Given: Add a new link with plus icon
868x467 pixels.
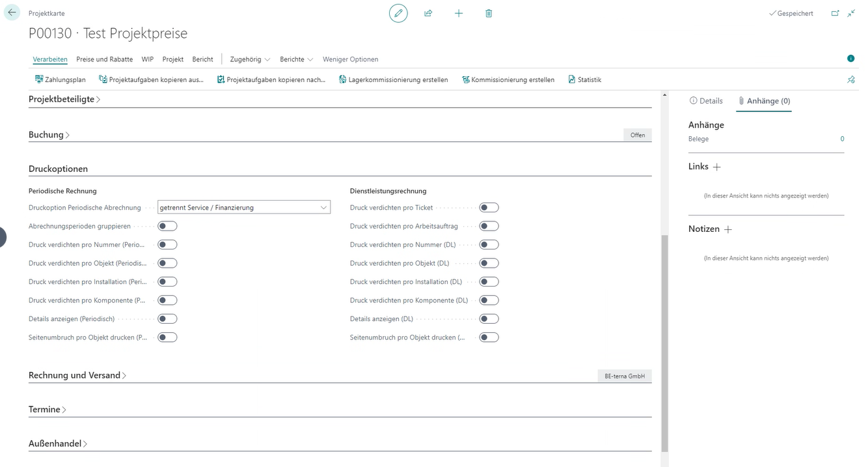Looking at the screenshot, I should tap(717, 167).
